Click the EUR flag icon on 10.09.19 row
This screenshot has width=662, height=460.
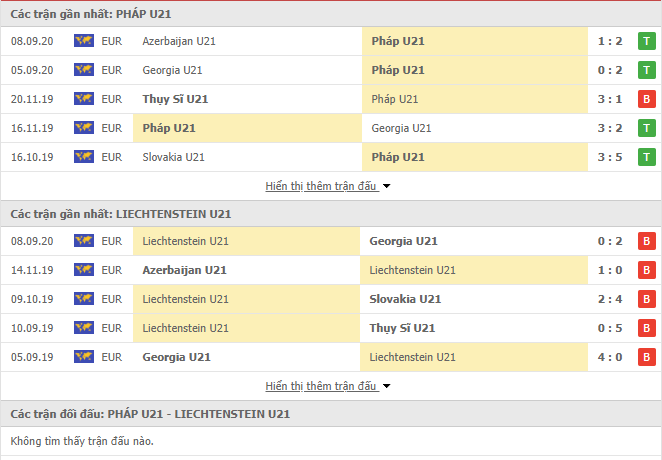point(84,328)
